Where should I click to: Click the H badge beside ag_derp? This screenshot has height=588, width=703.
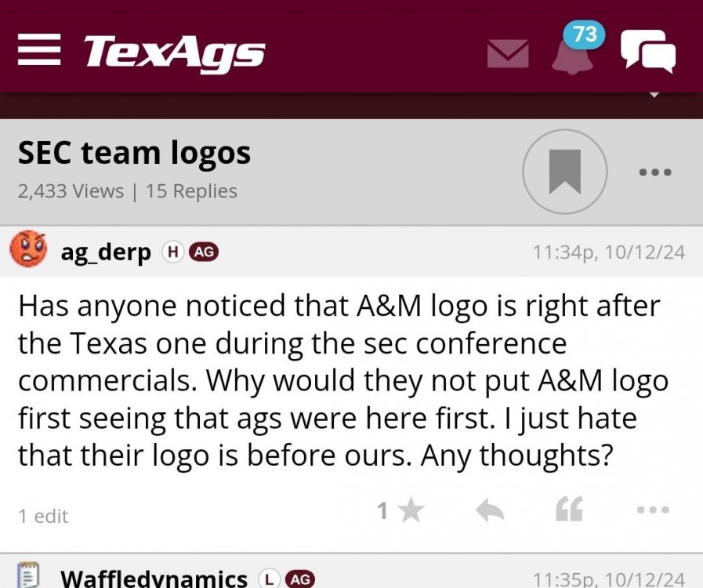[x=172, y=252]
